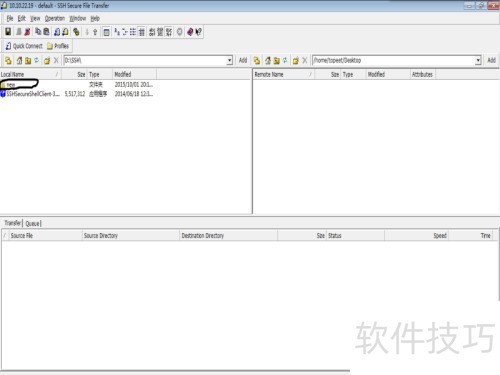Go to home folder in local pane
This screenshot has height=375, width=500.
point(19,60)
